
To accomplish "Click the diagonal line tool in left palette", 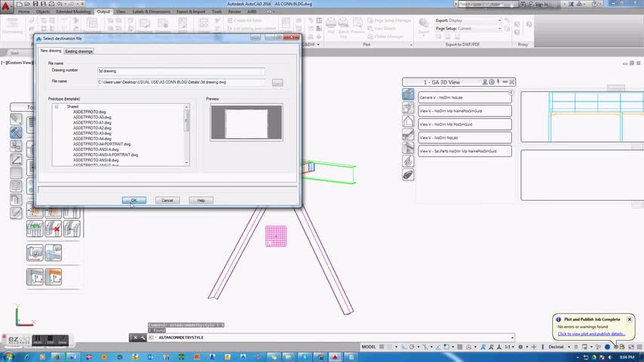I will point(16,159).
